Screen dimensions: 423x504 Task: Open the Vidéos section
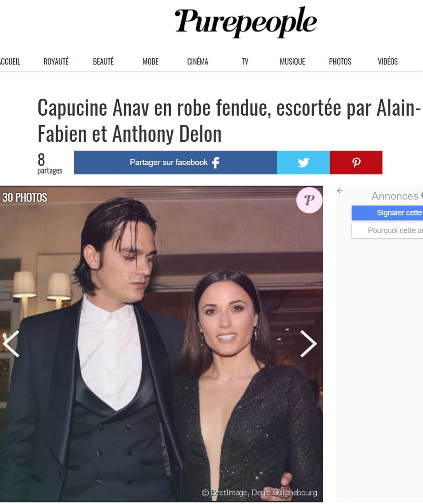pos(388,61)
